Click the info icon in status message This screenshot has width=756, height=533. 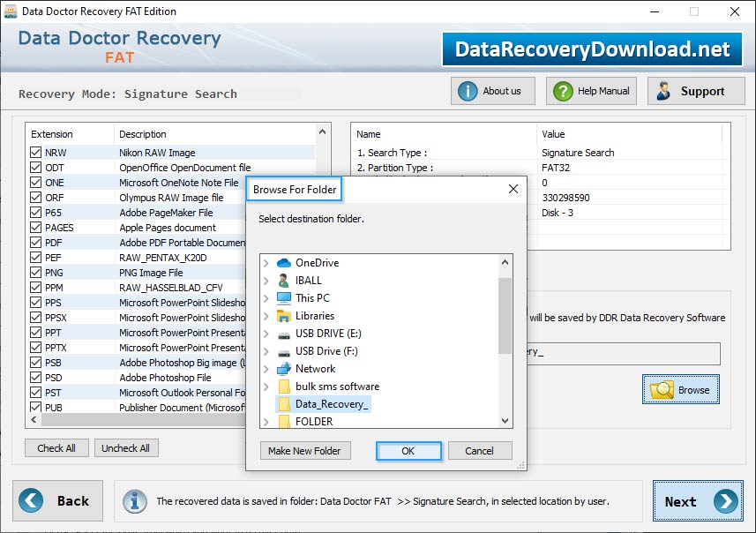tap(134, 501)
